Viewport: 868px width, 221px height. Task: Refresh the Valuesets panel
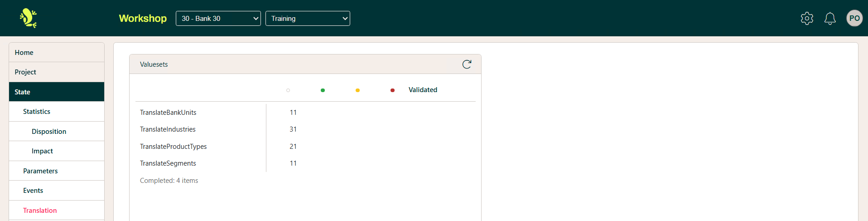point(467,64)
